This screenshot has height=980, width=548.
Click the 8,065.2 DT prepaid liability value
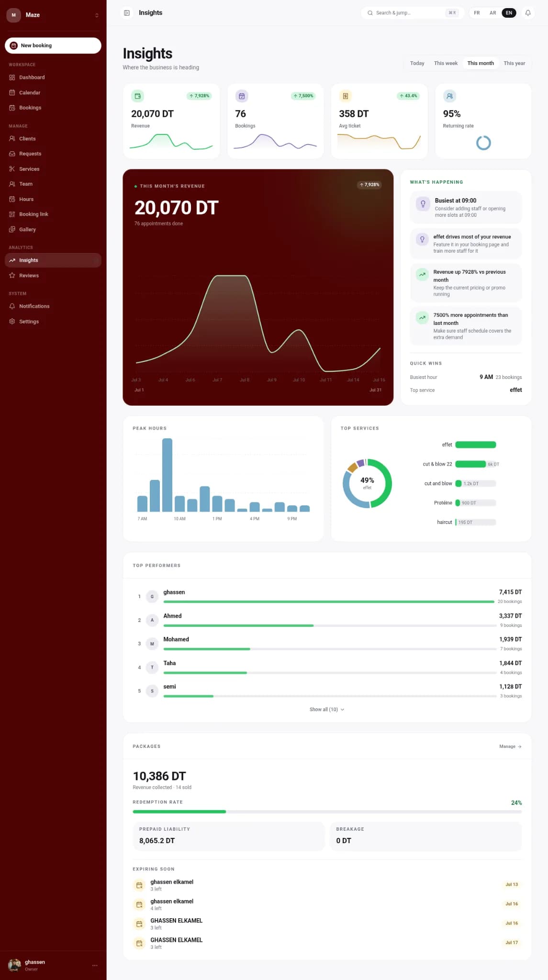coord(157,841)
